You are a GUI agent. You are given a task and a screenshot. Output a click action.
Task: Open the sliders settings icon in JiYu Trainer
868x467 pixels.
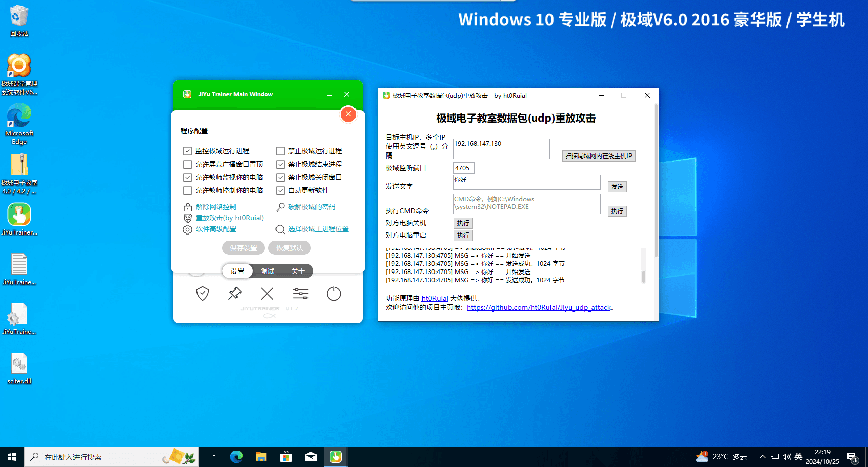tap(301, 294)
